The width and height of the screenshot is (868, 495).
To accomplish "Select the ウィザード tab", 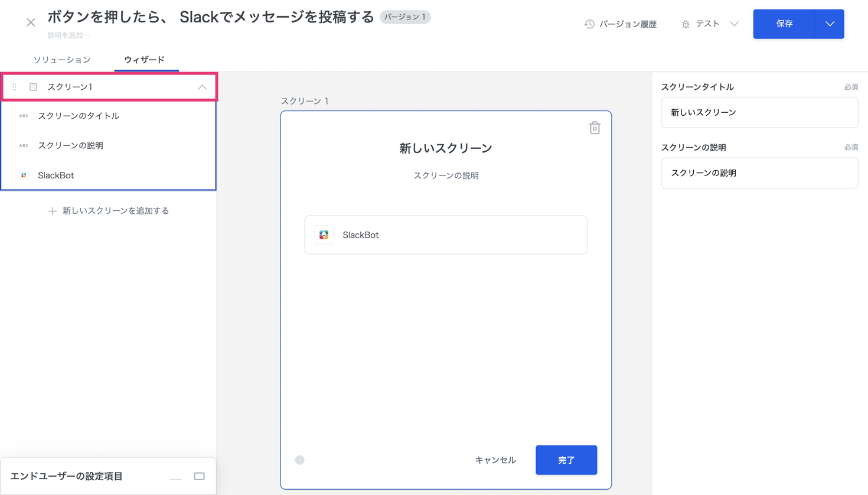I will pos(144,60).
